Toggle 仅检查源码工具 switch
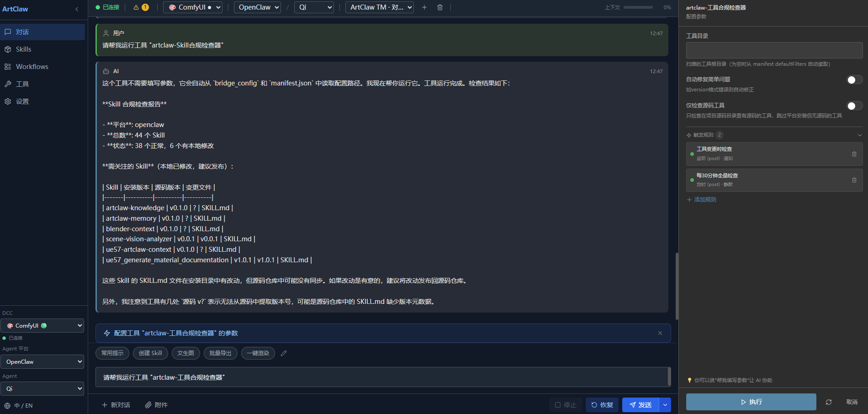The height and width of the screenshot is (414, 868). [x=855, y=106]
